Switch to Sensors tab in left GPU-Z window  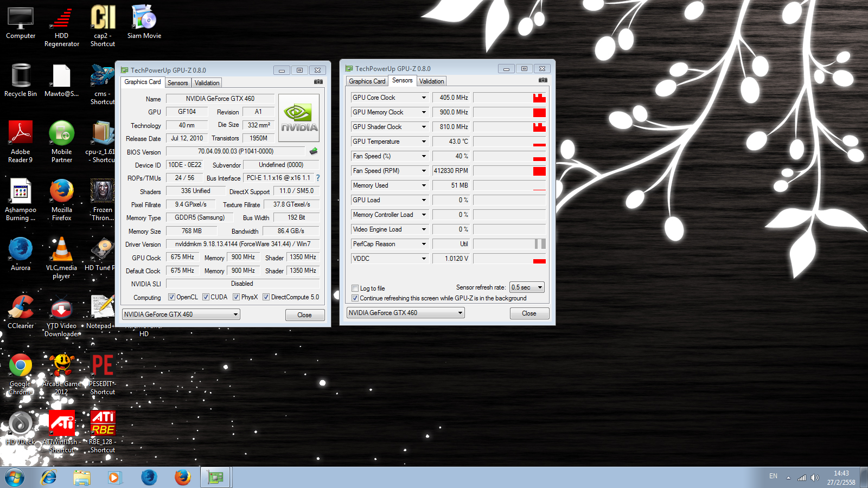tap(178, 83)
